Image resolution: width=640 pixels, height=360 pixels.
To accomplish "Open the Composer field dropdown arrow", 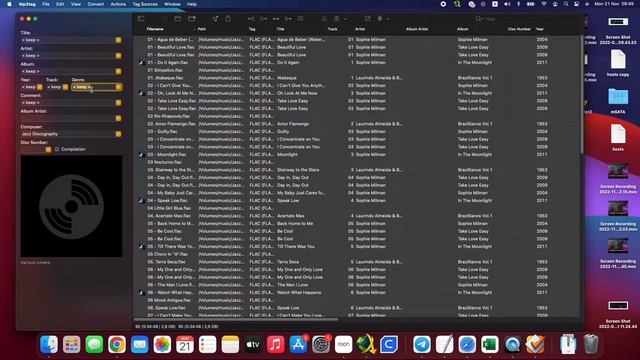I will pos(118,134).
